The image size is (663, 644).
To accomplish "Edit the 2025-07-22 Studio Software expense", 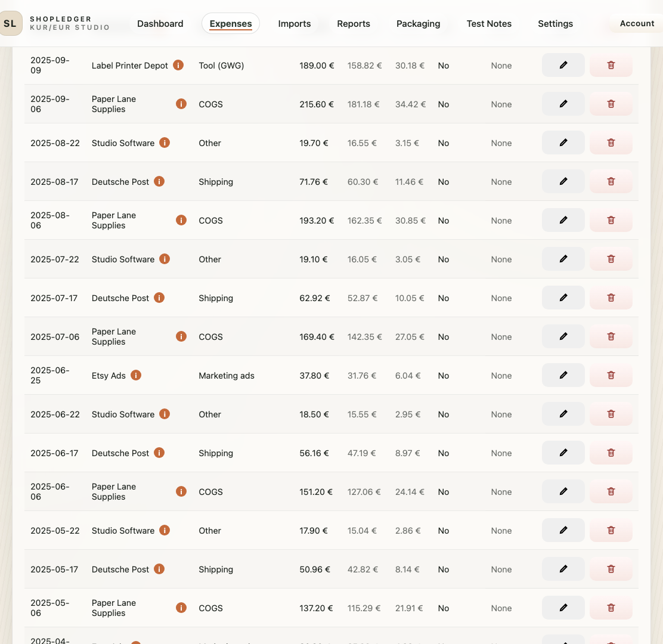I will coord(563,259).
